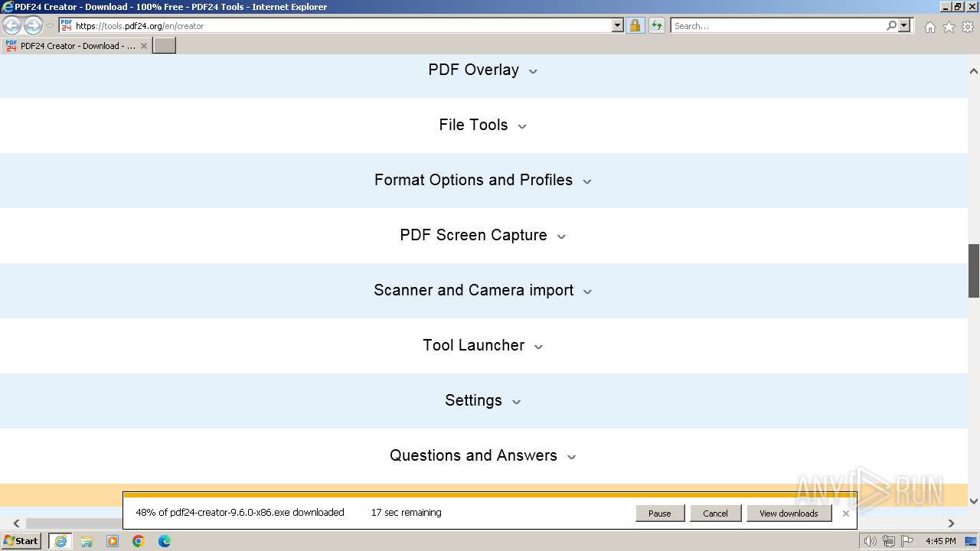The height and width of the screenshot is (551, 980).
Task: Click the Show desktop tray icon
Action: 972,541
